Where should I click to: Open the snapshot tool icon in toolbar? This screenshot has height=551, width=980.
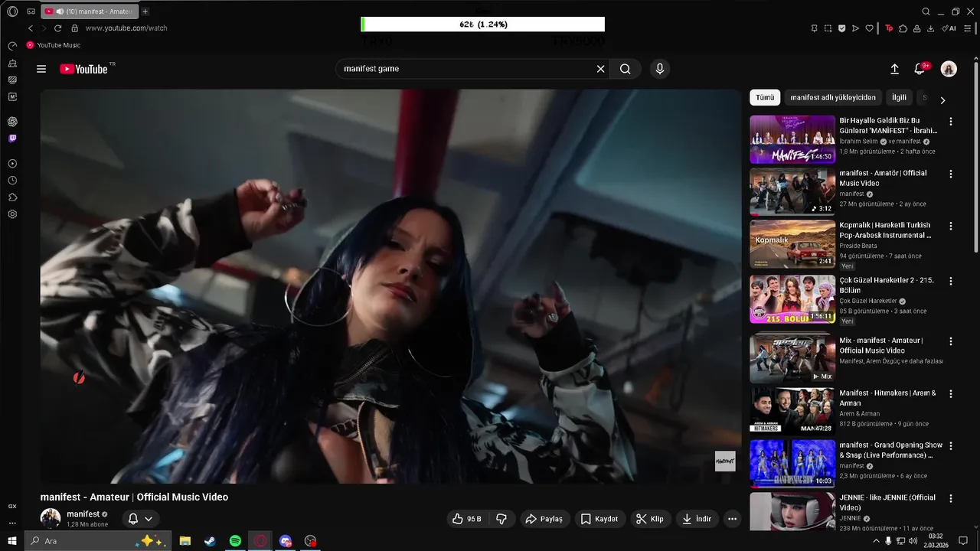[x=828, y=28]
